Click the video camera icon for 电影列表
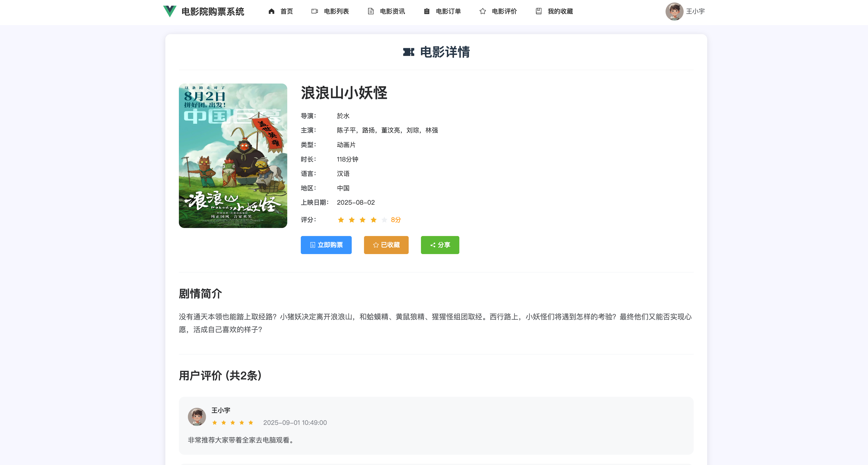Image resolution: width=868 pixels, height=465 pixels. [314, 11]
